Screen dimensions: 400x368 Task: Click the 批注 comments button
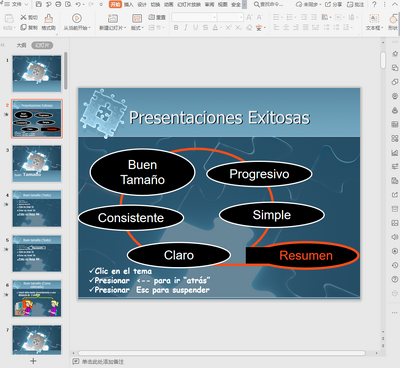point(356,5)
